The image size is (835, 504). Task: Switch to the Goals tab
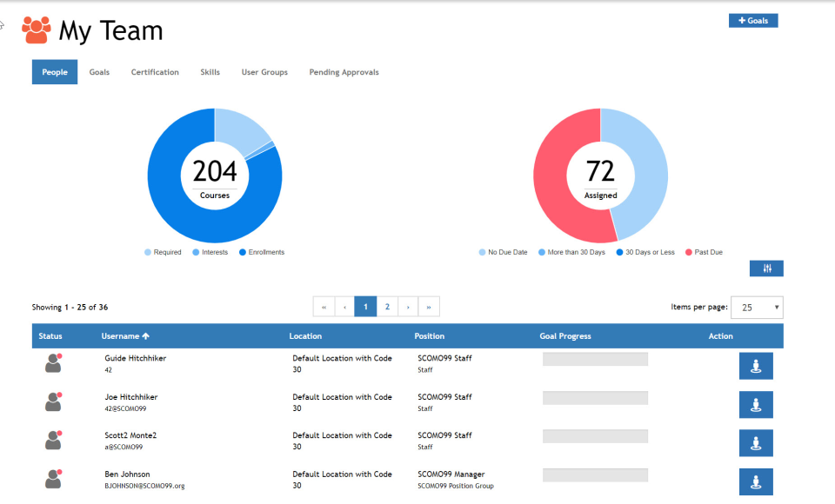99,72
